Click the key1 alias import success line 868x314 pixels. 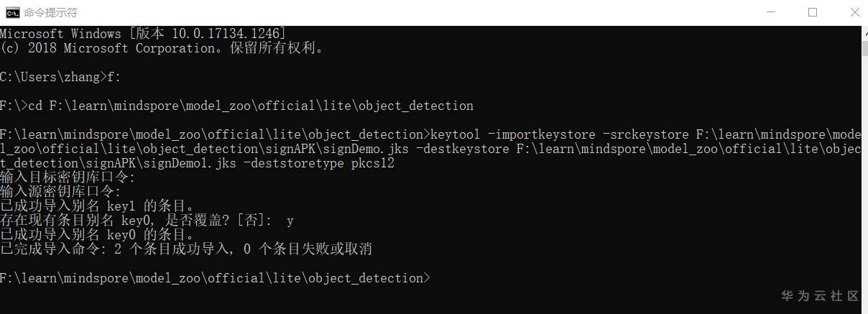point(97,206)
